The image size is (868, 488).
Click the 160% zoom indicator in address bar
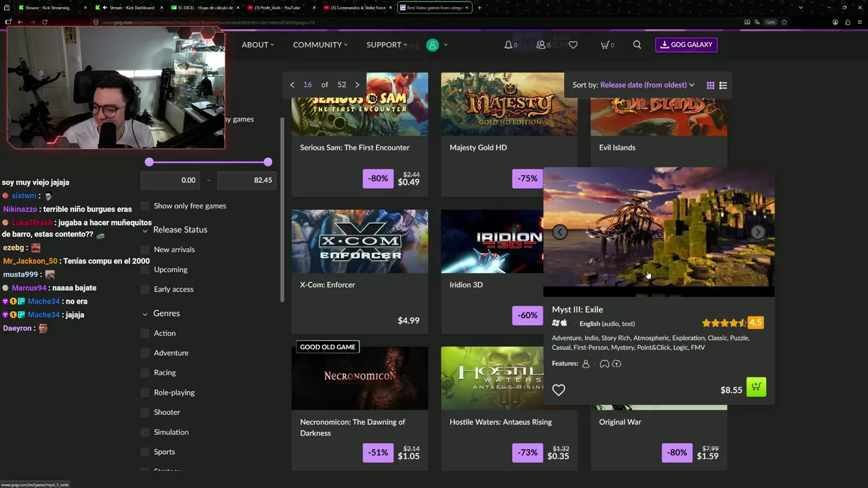(770, 22)
